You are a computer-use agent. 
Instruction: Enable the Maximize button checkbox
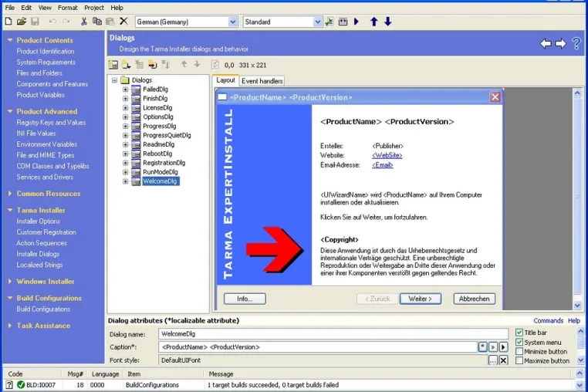coord(519,360)
